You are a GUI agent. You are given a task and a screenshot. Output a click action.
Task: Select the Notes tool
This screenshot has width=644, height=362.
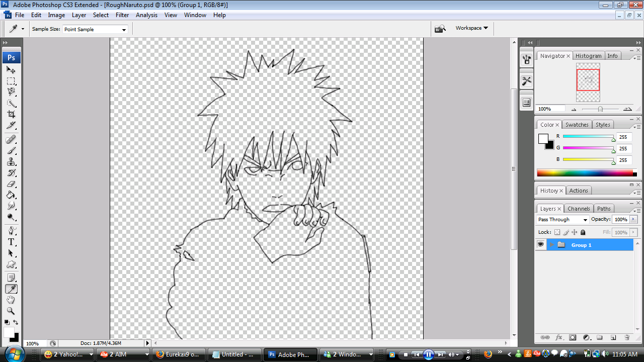click(11, 278)
